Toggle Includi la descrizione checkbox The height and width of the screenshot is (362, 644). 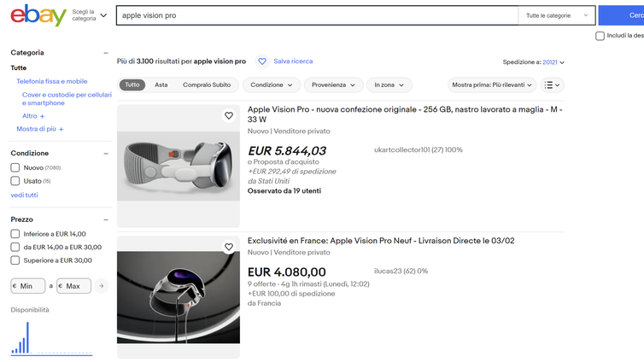pos(600,36)
